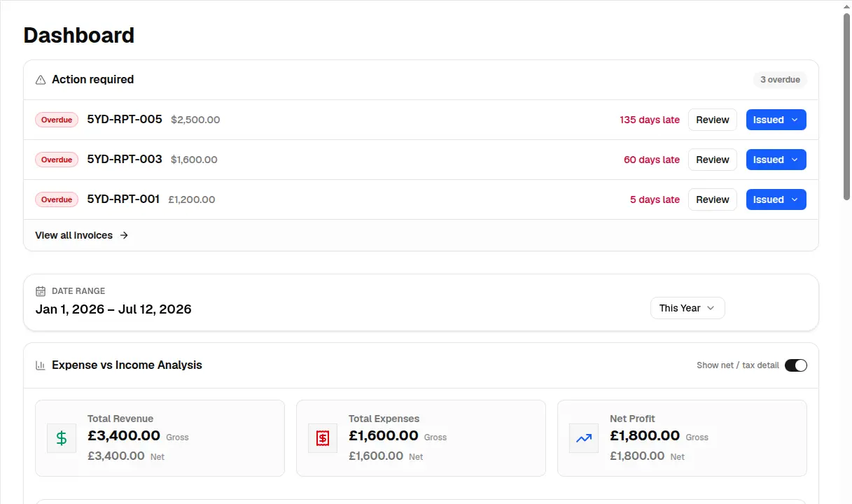The width and height of the screenshot is (852, 504).
Task: Click the $2,500.00 invoice amount
Action: tap(195, 120)
